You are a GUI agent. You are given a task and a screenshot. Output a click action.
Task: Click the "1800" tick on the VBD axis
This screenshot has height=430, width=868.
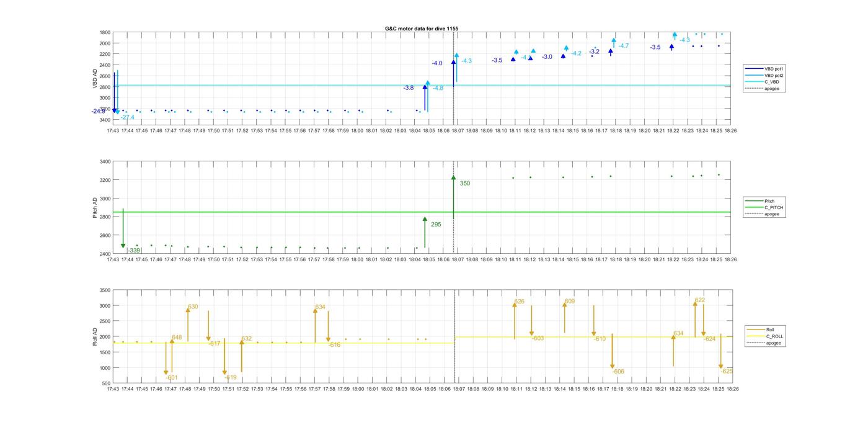(104, 32)
